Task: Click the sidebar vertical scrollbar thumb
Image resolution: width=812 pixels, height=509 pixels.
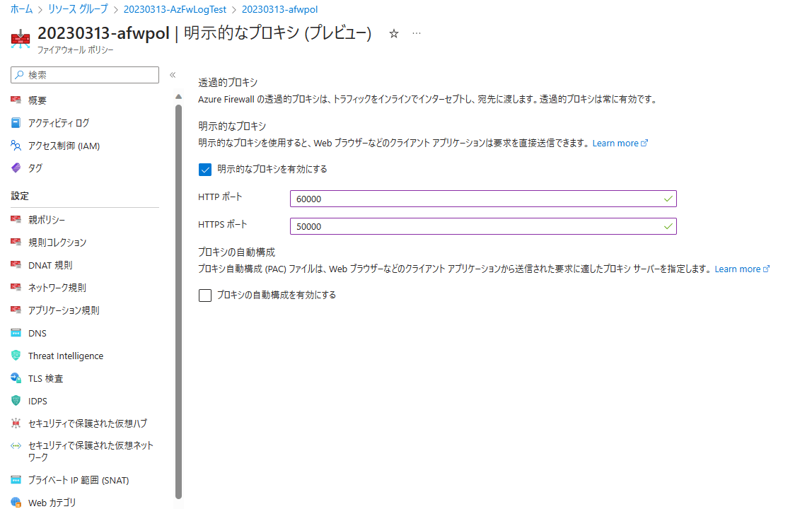Action: (179, 301)
